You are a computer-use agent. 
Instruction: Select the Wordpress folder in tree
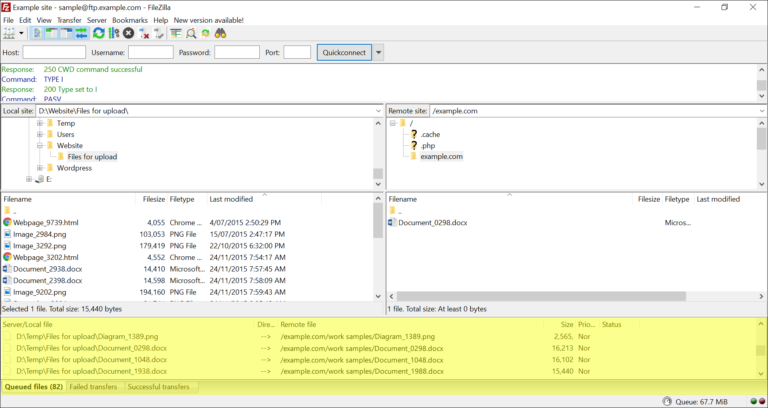tap(74, 168)
